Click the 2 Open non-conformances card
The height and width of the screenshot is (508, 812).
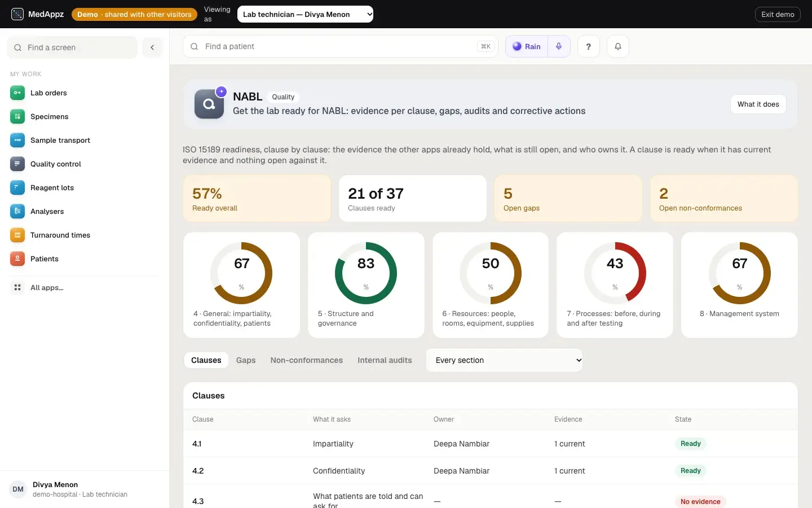click(724, 198)
